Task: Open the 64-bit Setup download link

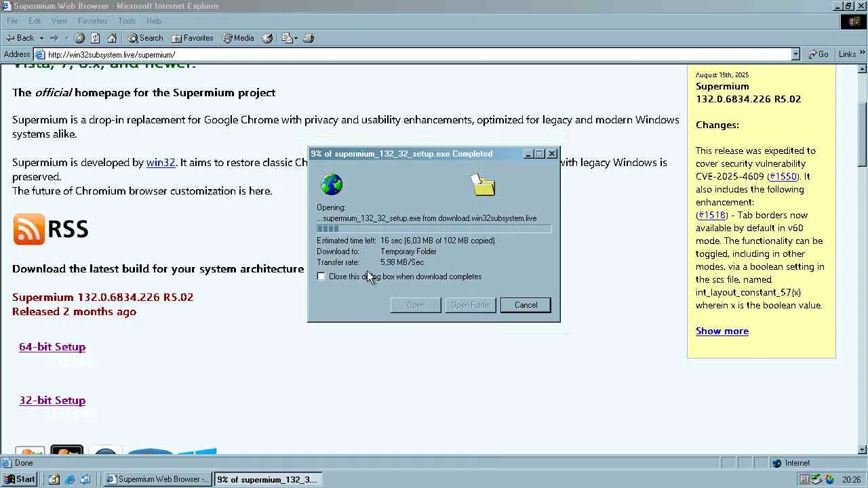Action: (x=52, y=346)
